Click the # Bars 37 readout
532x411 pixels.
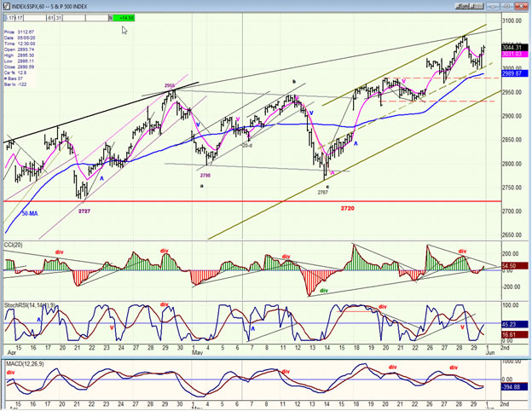click(14, 78)
